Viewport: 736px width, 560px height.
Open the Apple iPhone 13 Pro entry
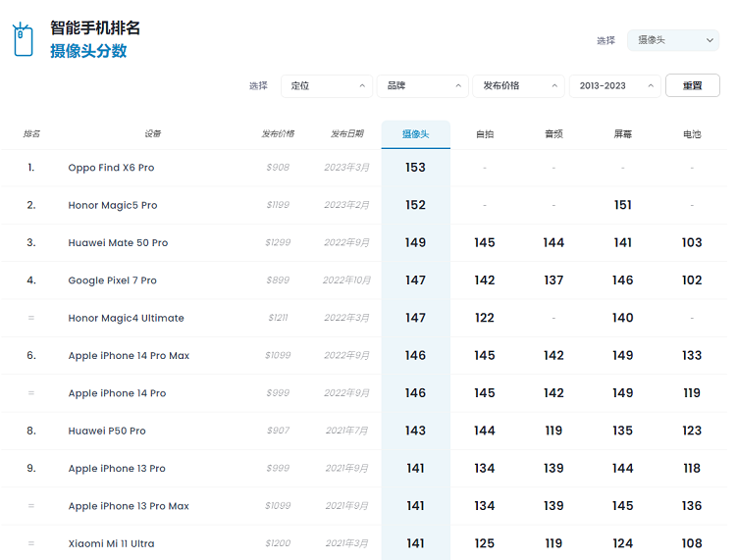pos(117,468)
